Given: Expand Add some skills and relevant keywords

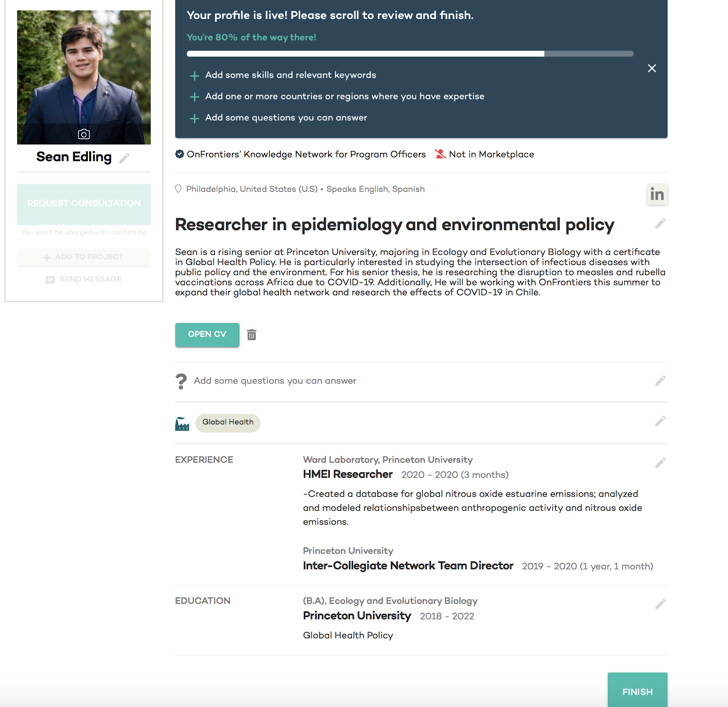Looking at the screenshot, I should pyautogui.click(x=283, y=75).
